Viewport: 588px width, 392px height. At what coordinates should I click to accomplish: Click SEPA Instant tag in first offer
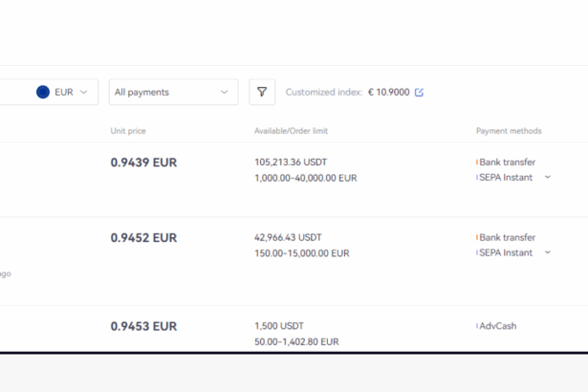(x=505, y=178)
